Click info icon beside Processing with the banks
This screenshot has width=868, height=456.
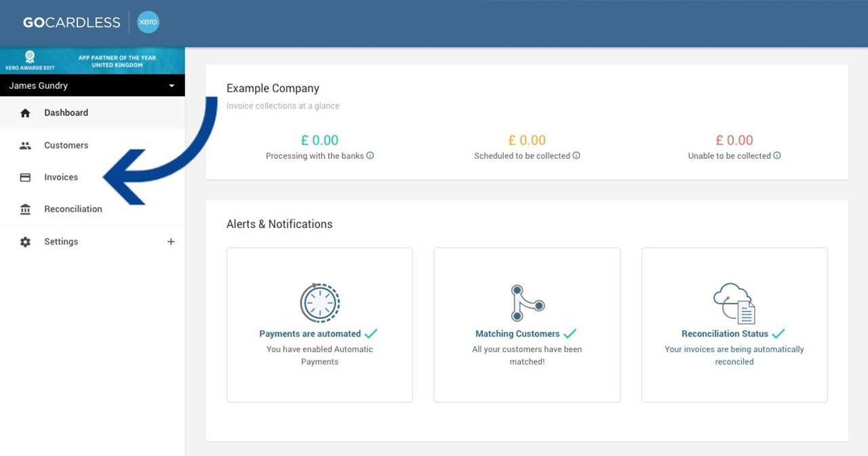pyautogui.click(x=370, y=155)
